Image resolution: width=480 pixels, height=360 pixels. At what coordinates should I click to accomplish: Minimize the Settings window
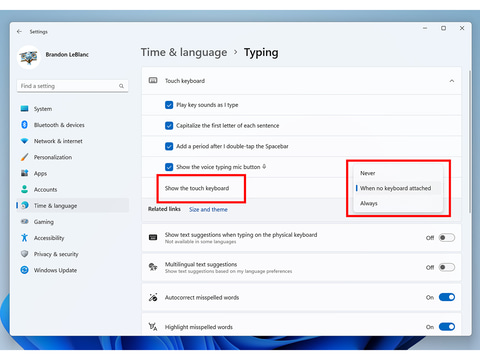(425, 28)
